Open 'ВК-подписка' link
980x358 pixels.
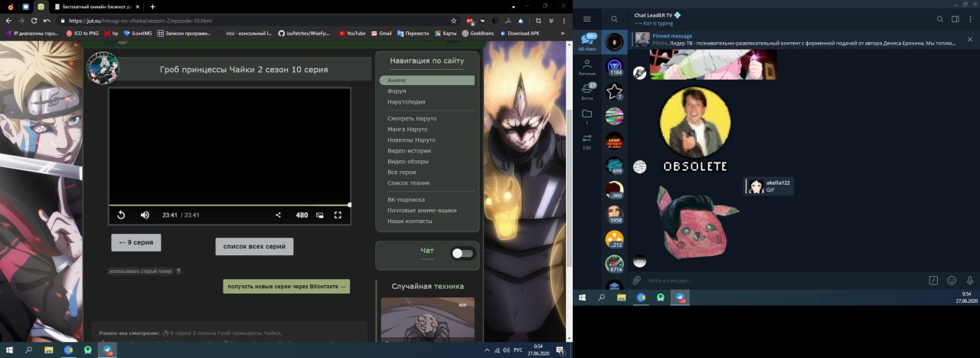point(406,200)
